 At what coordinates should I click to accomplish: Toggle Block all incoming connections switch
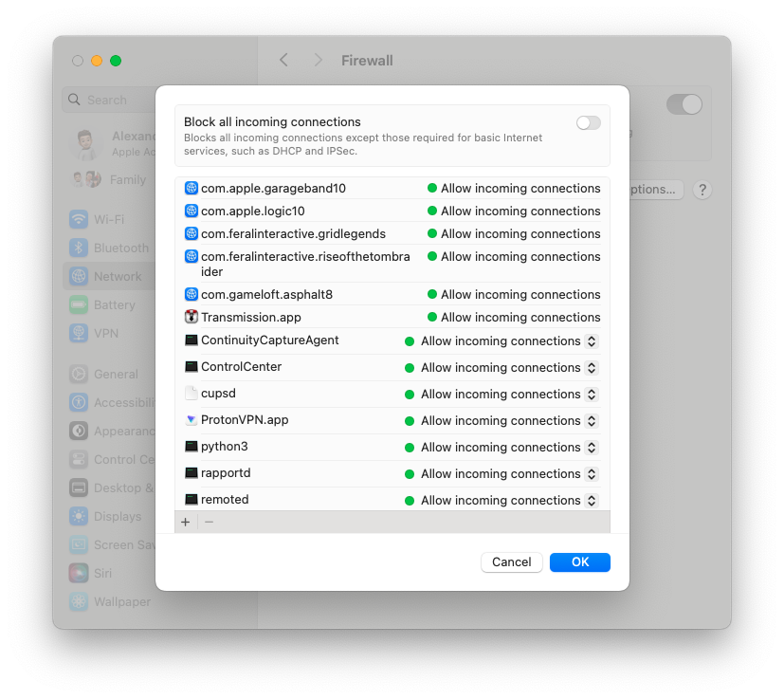tap(588, 122)
